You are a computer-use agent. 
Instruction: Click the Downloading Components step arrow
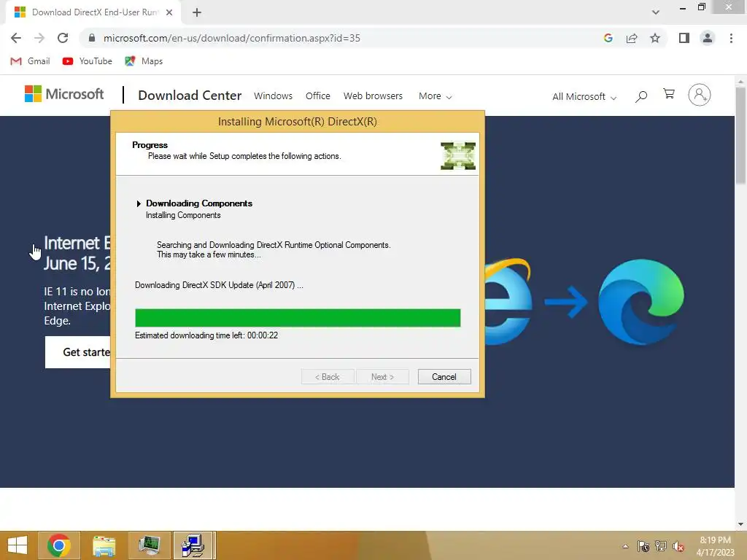pos(139,203)
